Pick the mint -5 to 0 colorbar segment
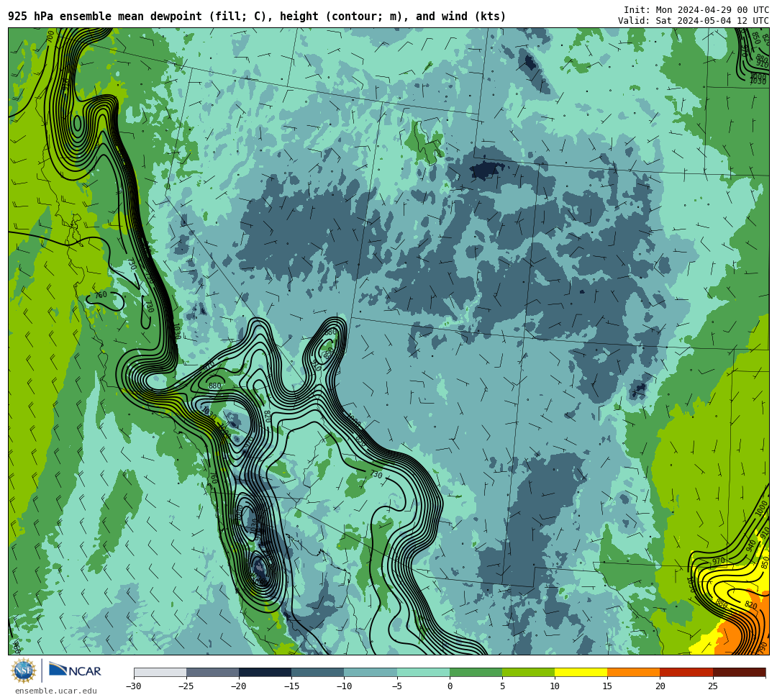Viewport: 777px width, 700px height. pyautogui.click(x=423, y=672)
